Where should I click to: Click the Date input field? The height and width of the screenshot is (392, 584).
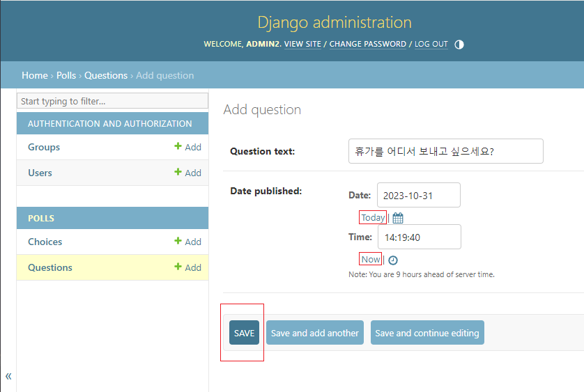[419, 195]
